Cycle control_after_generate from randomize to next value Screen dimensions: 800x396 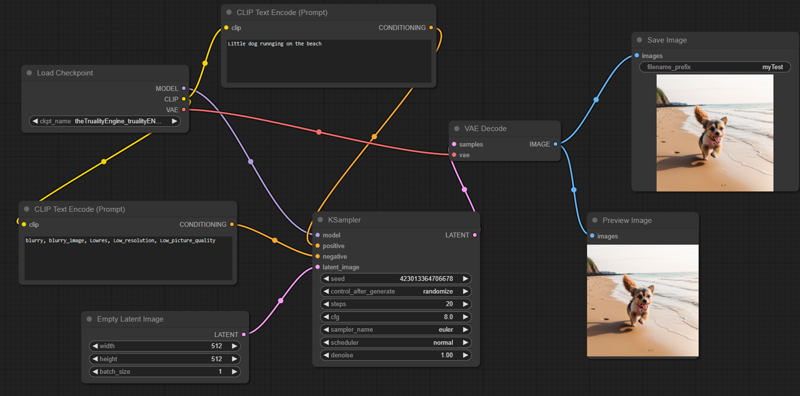click(465, 291)
